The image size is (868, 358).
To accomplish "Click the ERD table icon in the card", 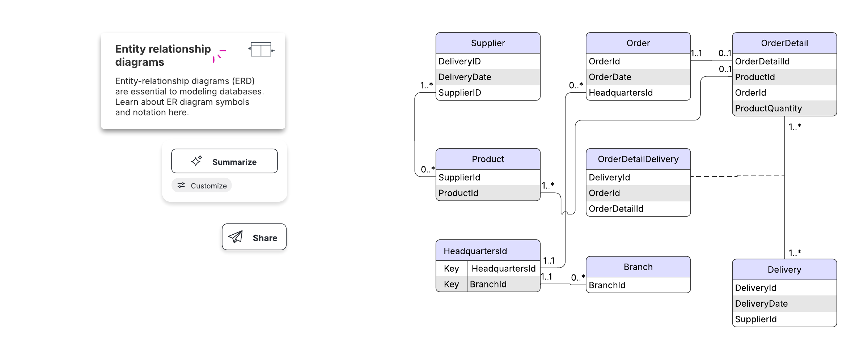I will click(261, 50).
